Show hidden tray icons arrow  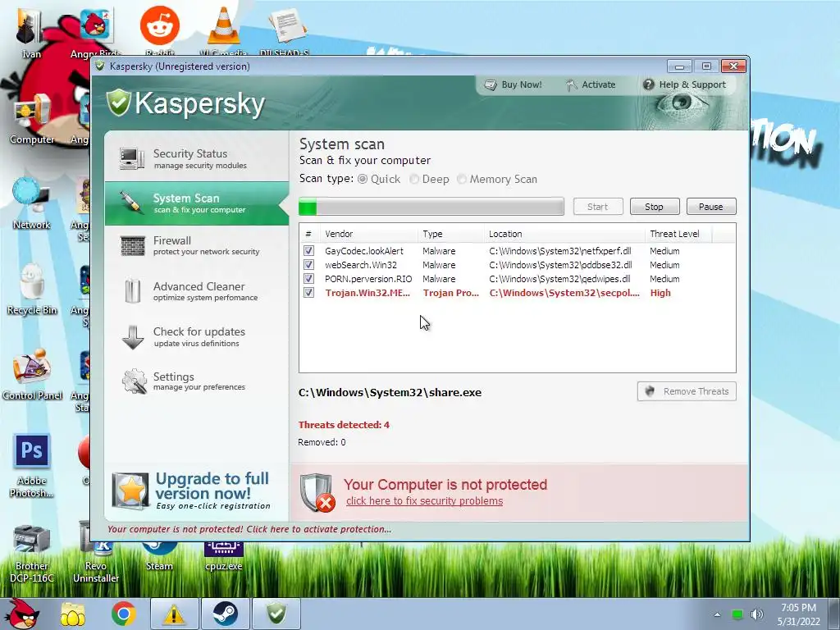[717, 615]
